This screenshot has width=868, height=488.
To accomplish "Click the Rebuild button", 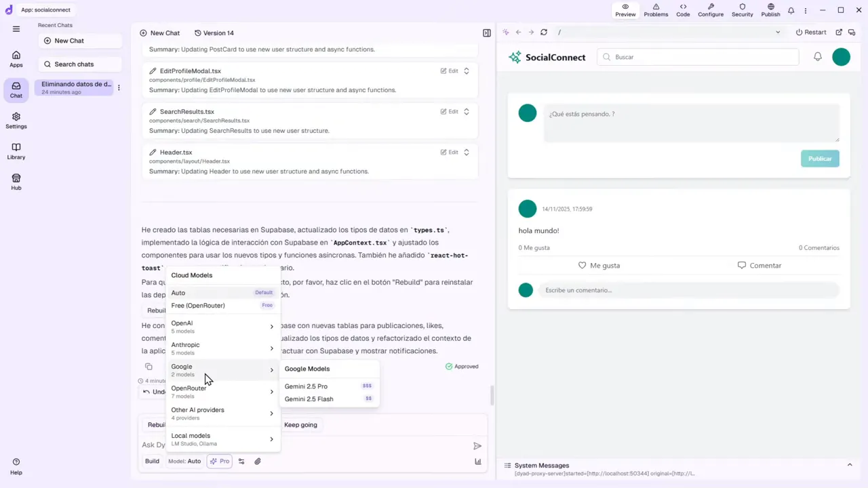I will pyautogui.click(x=156, y=424).
